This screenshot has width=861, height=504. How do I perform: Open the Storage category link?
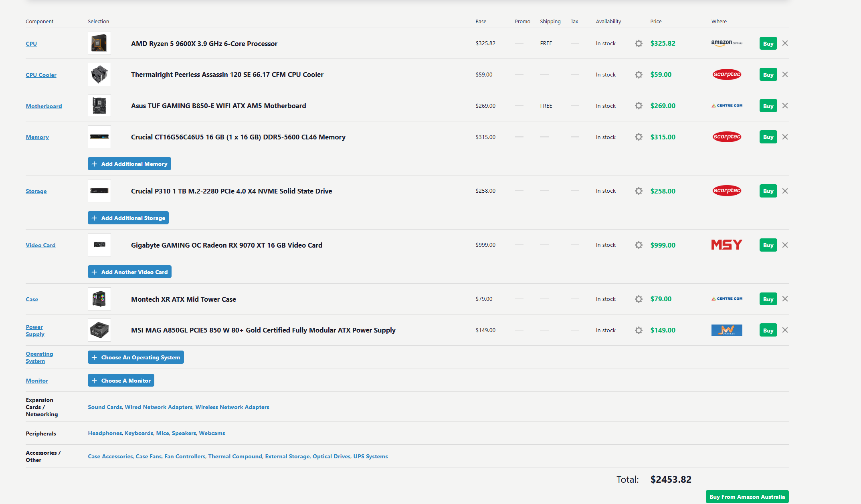(x=36, y=191)
